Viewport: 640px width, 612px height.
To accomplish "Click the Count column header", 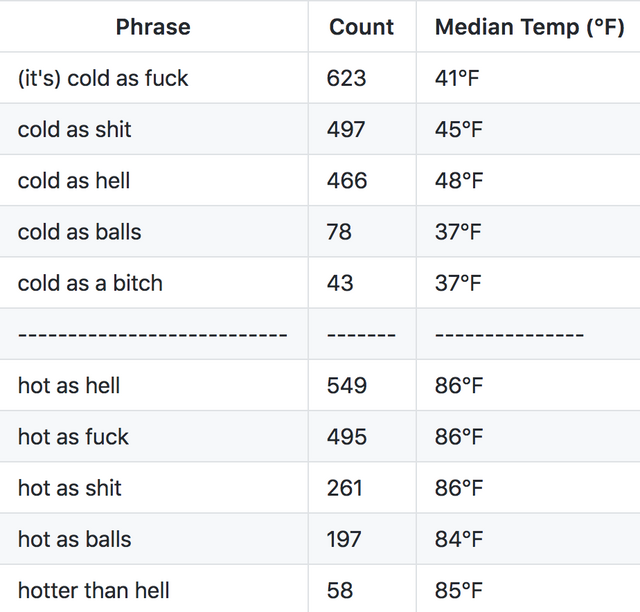I will 361,27.
